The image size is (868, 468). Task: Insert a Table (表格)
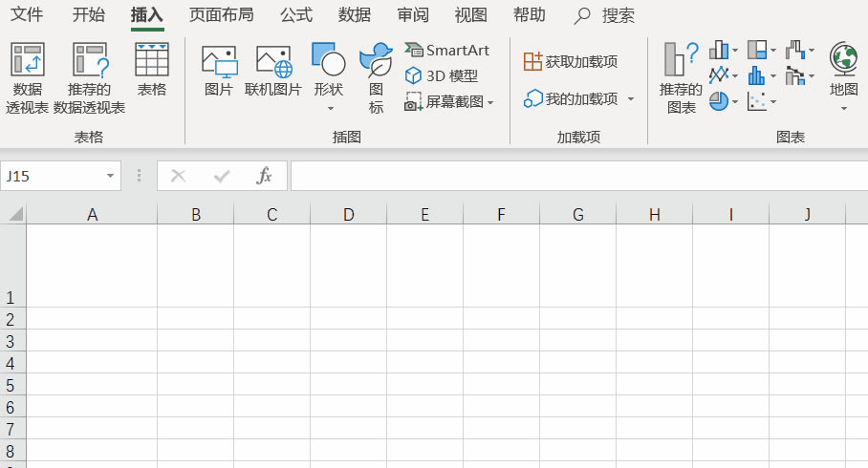pos(151,71)
